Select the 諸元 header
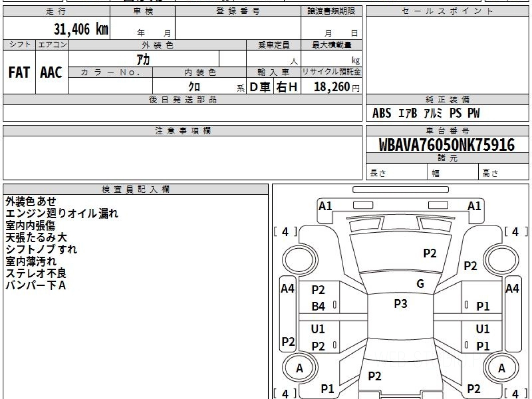Screen dimensions: 532x399 point(447,158)
